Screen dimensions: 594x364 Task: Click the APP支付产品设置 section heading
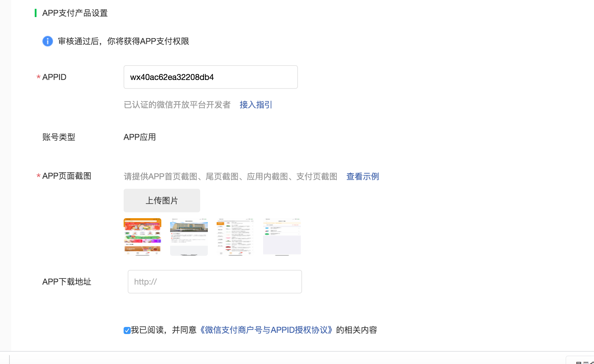(75, 13)
